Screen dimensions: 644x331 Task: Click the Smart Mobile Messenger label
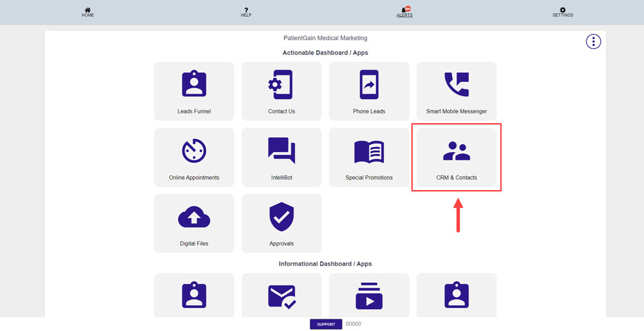[457, 111]
